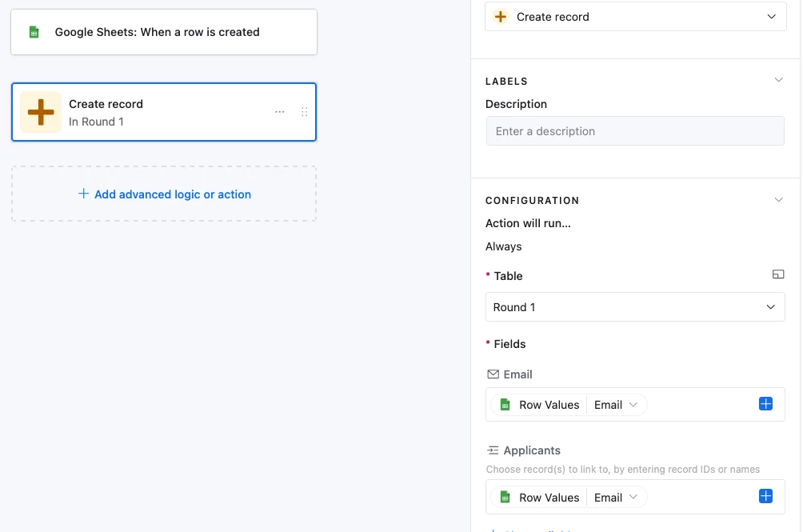This screenshot has width=803, height=532.
Task: Open the Create record step's three-dot menu
Action: pos(279,112)
